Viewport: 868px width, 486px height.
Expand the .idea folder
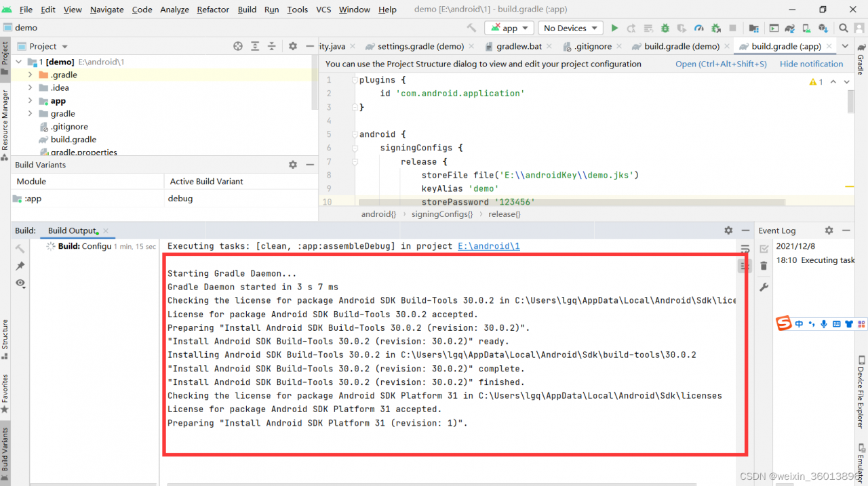pyautogui.click(x=31, y=87)
